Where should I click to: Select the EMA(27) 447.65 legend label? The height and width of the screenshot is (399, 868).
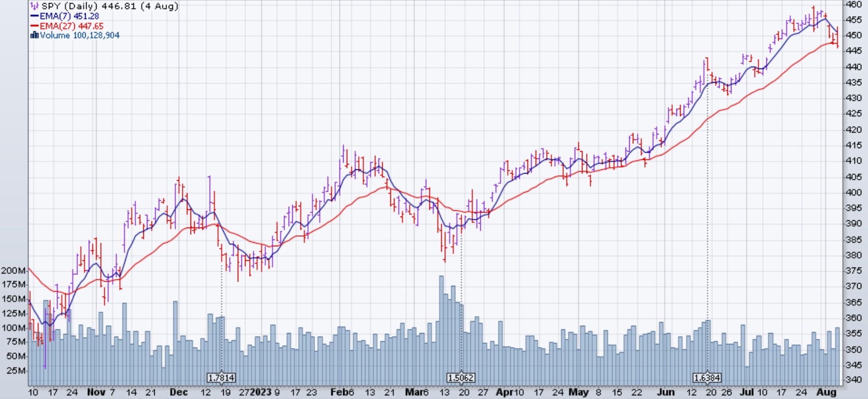71,26
